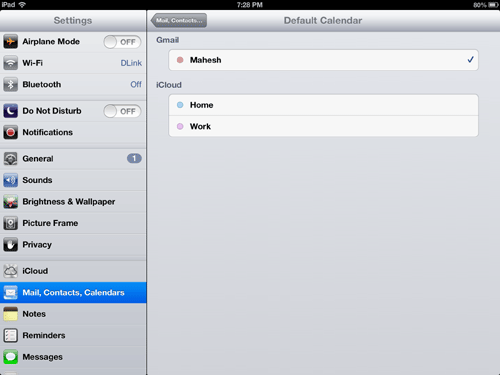The height and width of the screenshot is (375, 500).
Task: Tap the General gear icon
Action: (10, 159)
